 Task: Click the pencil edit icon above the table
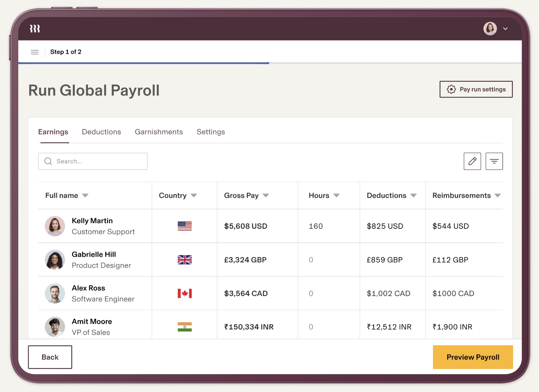click(472, 161)
